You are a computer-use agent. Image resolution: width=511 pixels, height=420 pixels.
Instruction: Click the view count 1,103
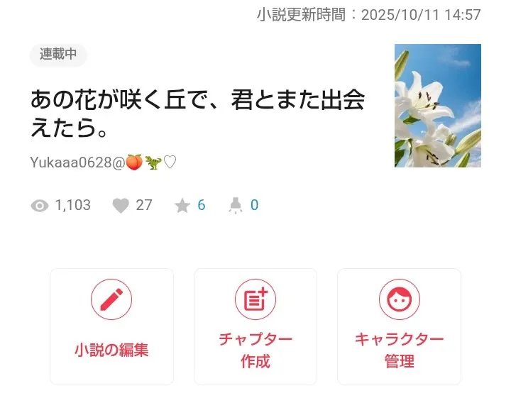coord(73,205)
